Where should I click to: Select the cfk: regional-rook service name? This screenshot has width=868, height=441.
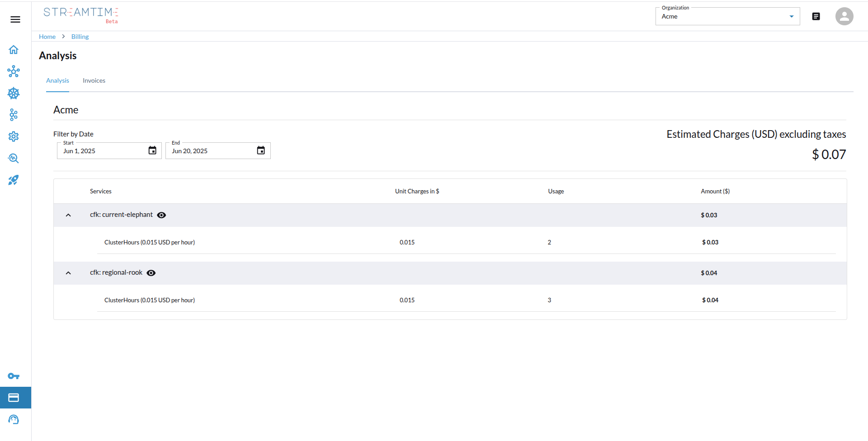[x=116, y=272]
